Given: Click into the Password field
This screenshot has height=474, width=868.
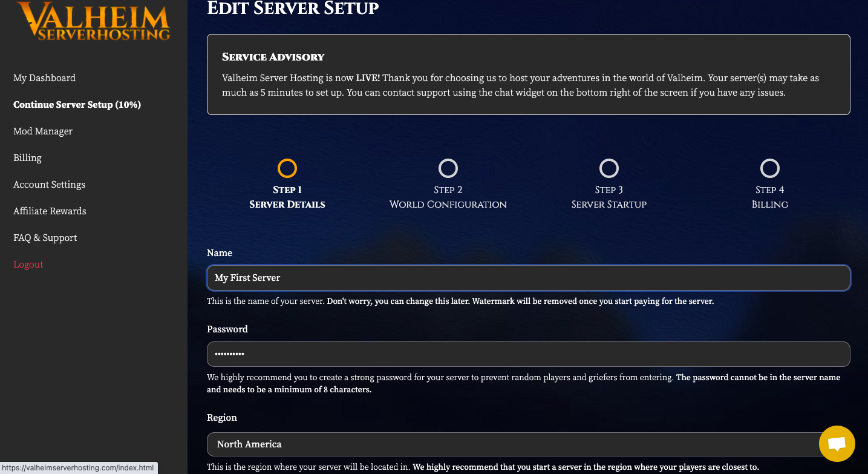Looking at the screenshot, I should [x=528, y=354].
